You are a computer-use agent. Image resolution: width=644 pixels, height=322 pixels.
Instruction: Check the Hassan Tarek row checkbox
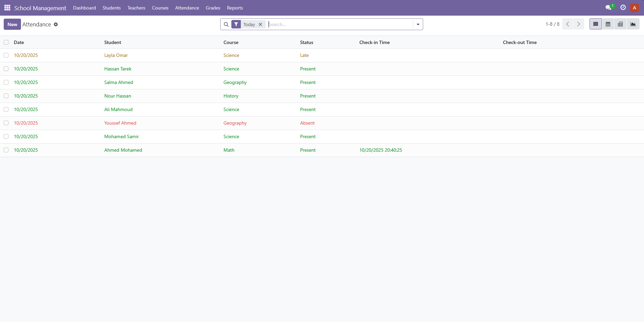[x=6, y=69]
